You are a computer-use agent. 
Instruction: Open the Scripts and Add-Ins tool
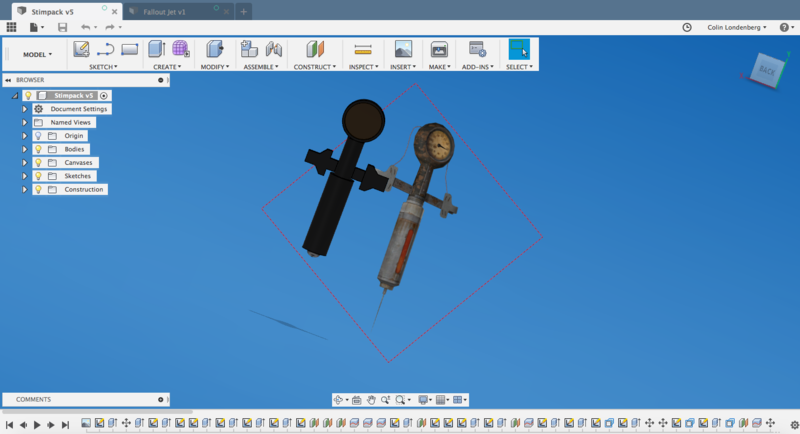click(x=478, y=49)
